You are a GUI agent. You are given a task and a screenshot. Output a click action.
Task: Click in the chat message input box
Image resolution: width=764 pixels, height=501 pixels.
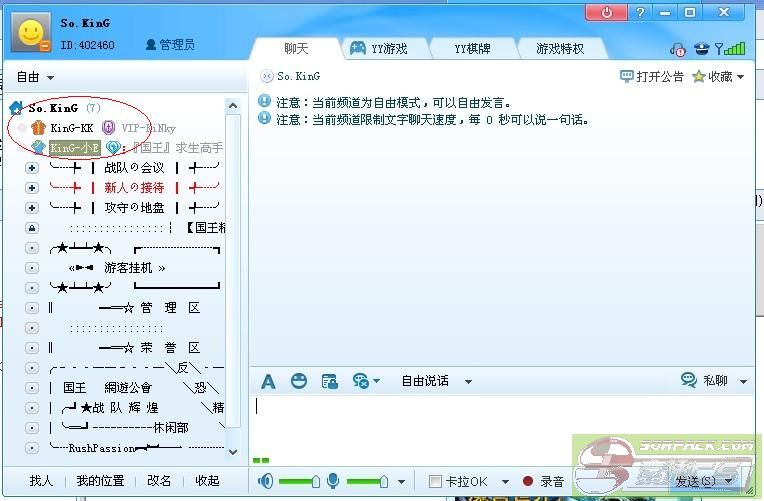[500, 420]
